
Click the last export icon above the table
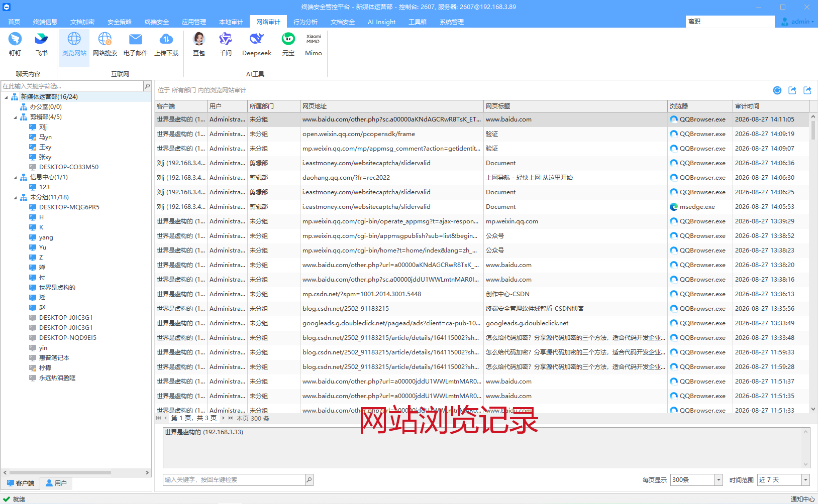[807, 90]
